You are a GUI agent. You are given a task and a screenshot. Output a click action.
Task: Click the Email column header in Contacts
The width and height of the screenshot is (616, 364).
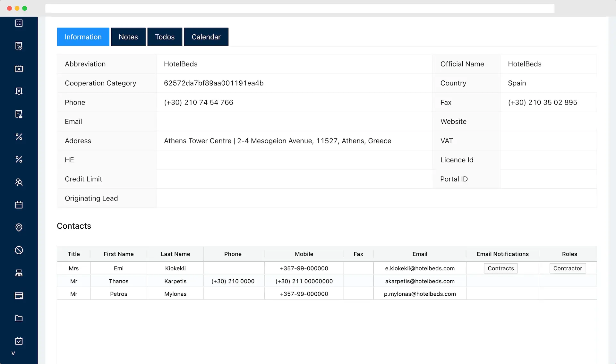420,254
